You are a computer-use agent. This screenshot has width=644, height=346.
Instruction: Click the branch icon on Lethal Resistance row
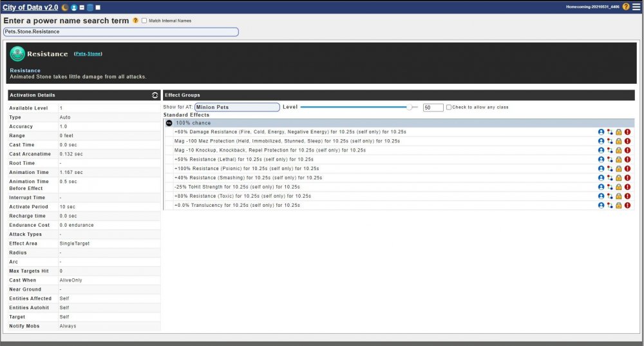pos(610,159)
